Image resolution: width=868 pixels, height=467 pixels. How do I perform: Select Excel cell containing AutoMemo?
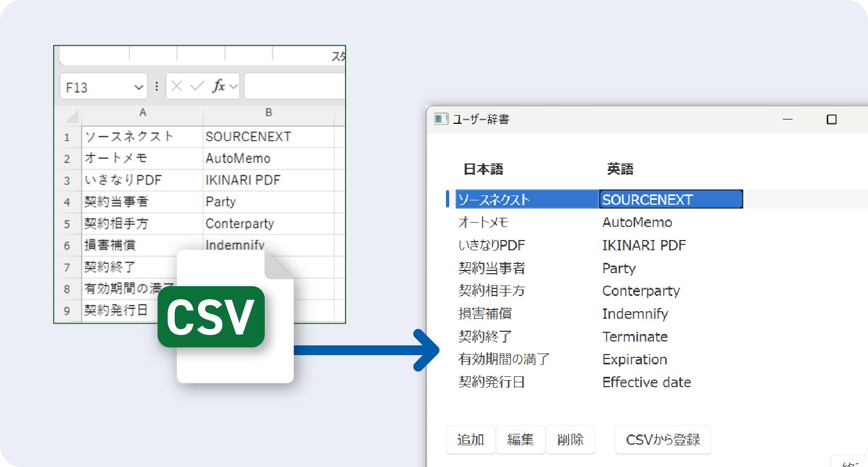pyautogui.click(x=269, y=159)
